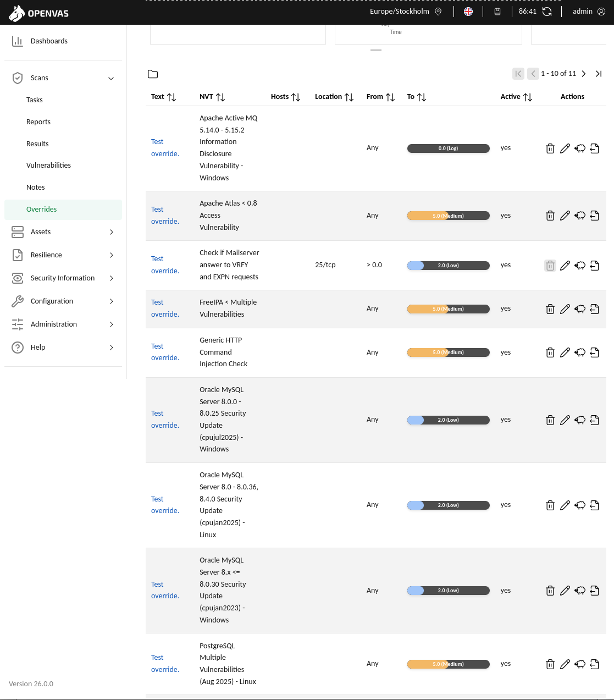The width and height of the screenshot is (614, 700).
Task: Go to the next page of overrides
Action: tap(584, 74)
